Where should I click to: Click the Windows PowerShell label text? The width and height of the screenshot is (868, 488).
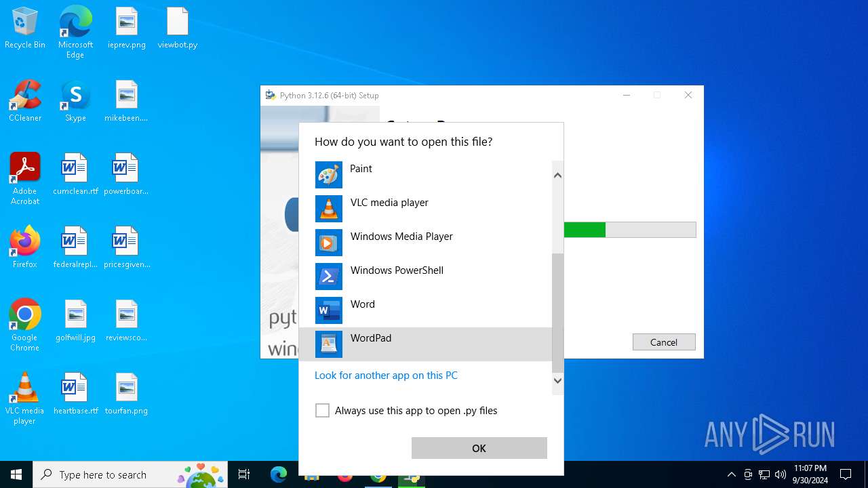pyautogui.click(x=397, y=270)
